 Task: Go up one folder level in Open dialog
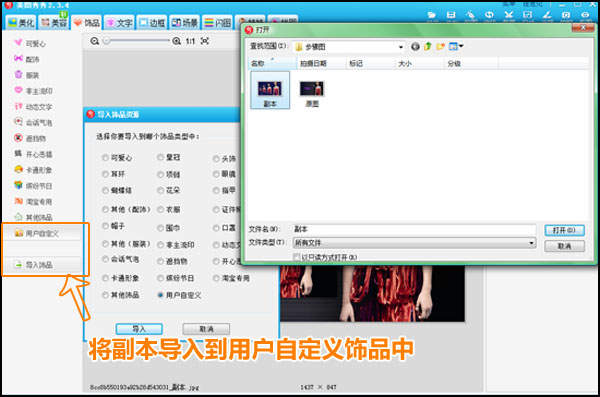click(x=428, y=47)
